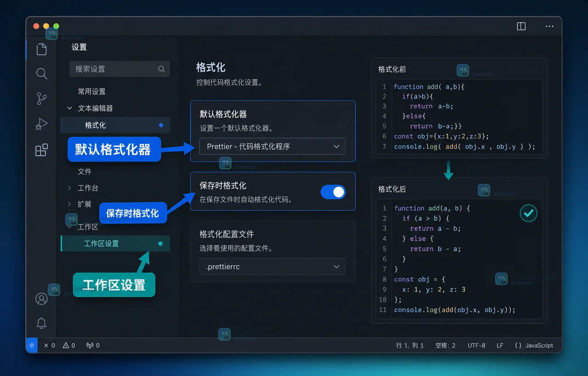
Task: Click the 设置 sidebar heading
Action: [x=79, y=47]
